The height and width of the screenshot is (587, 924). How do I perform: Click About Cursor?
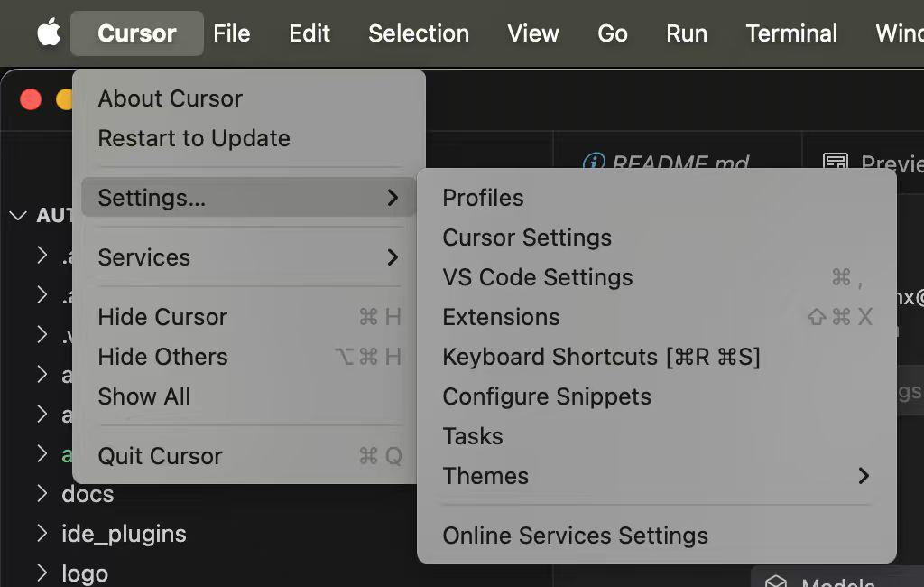[171, 98]
